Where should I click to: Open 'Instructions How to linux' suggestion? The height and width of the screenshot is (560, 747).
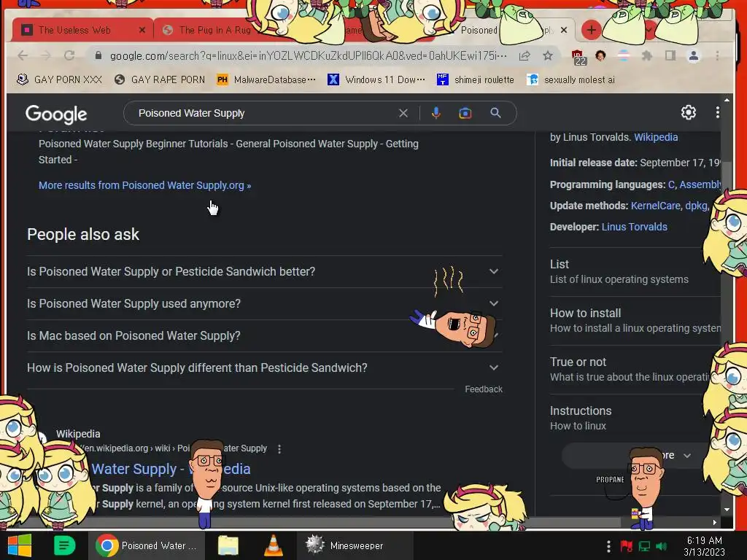[x=635, y=418]
